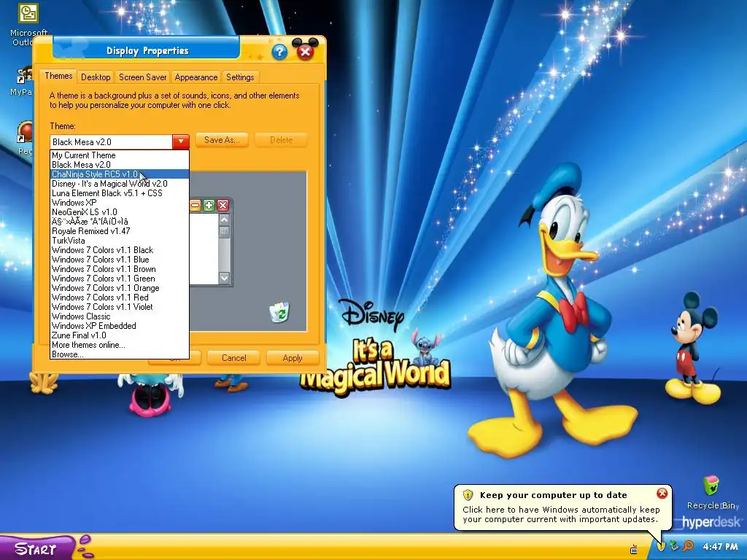Click the update balloon message text
Viewport: 747px width, 560px height.
tap(561, 514)
